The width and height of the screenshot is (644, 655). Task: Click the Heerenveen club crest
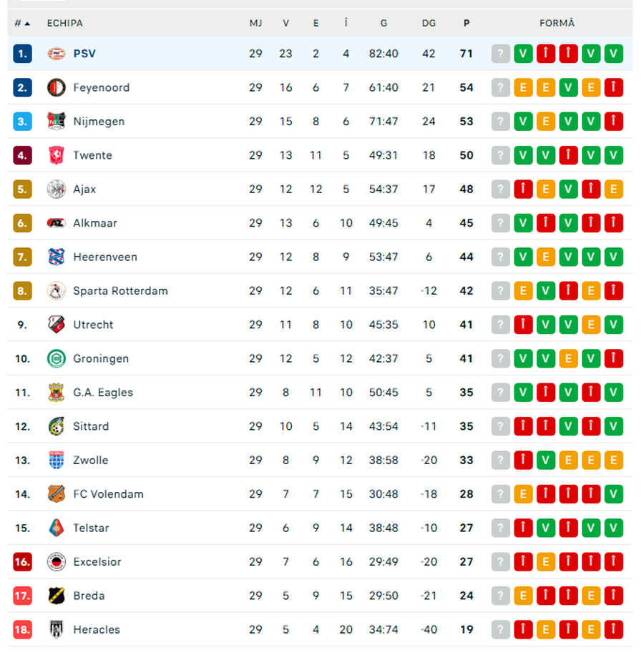pos(57,257)
